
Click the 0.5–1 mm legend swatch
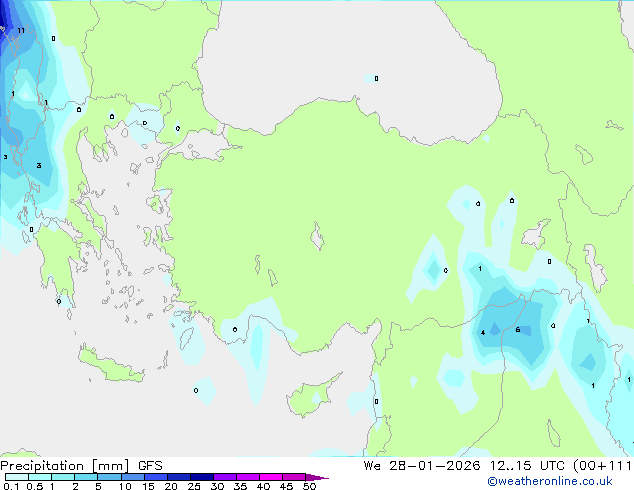40,477
